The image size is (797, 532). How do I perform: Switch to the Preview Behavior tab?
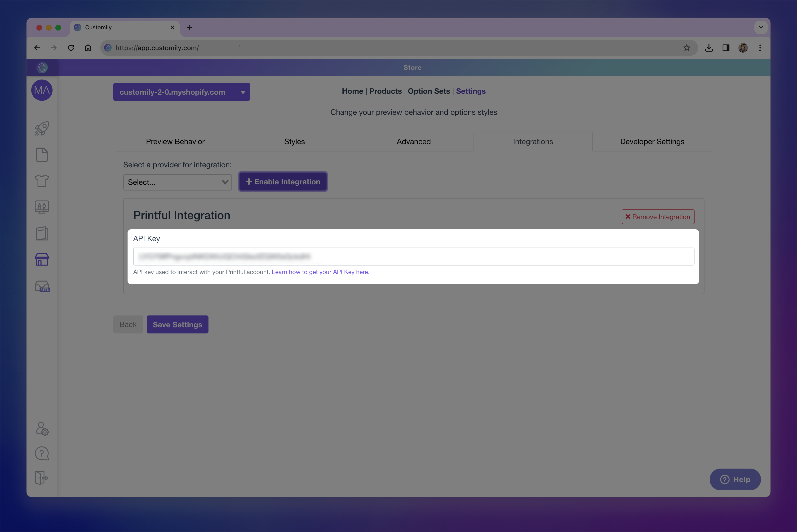[175, 142]
